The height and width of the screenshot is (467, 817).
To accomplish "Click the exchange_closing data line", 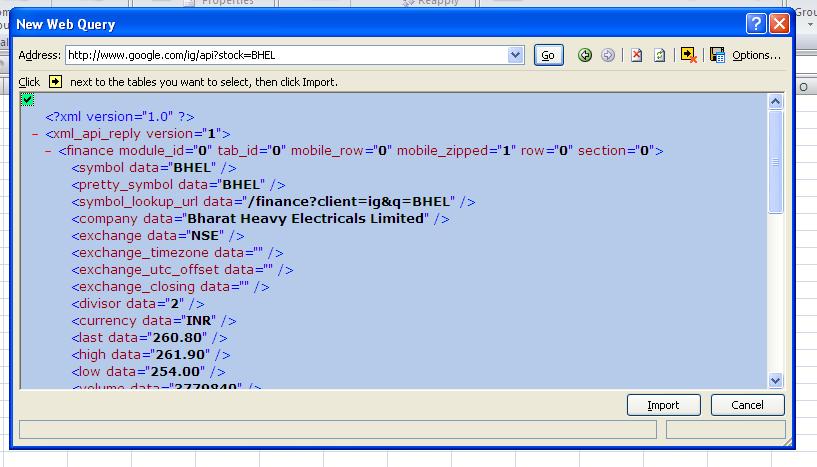I will tap(170, 287).
